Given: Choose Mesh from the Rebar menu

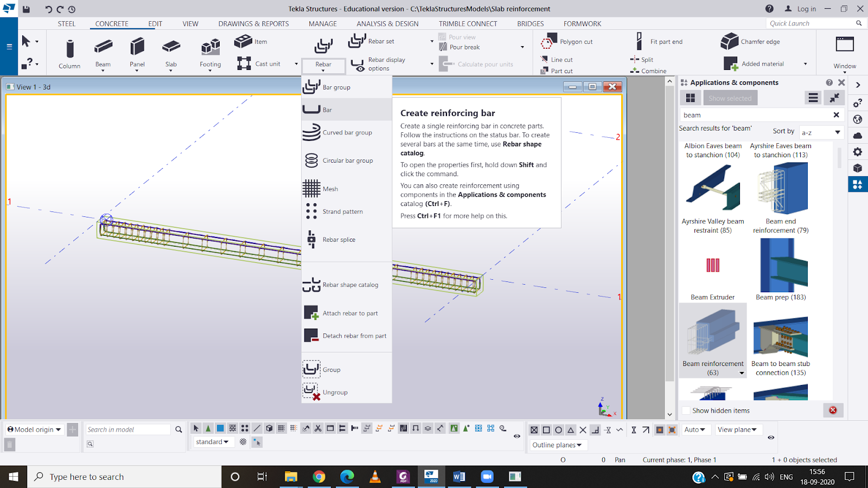Looking at the screenshot, I should pos(347,189).
